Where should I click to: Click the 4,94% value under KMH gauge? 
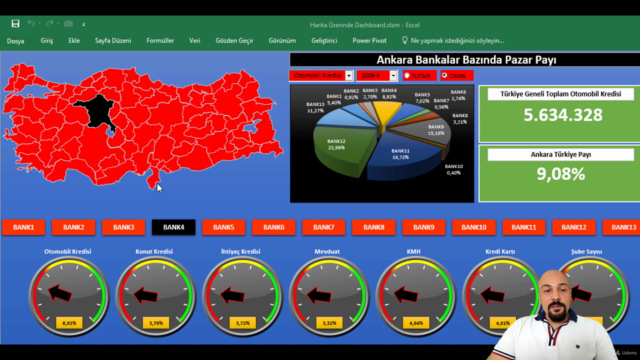pyautogui.click(x=416, y=323)
